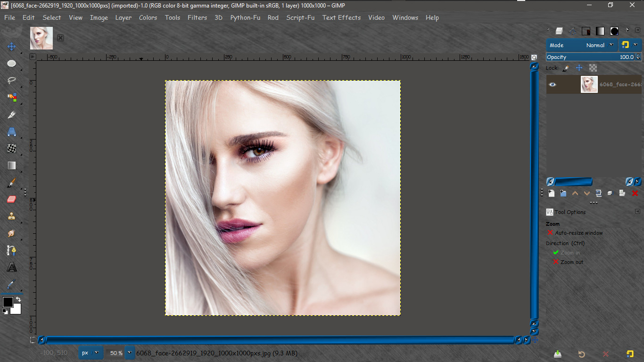Image resolution: width=644 pixels, height=362 pixels.
Task: Select the Ellipse Select tool
Action: [x=12, y=63]
